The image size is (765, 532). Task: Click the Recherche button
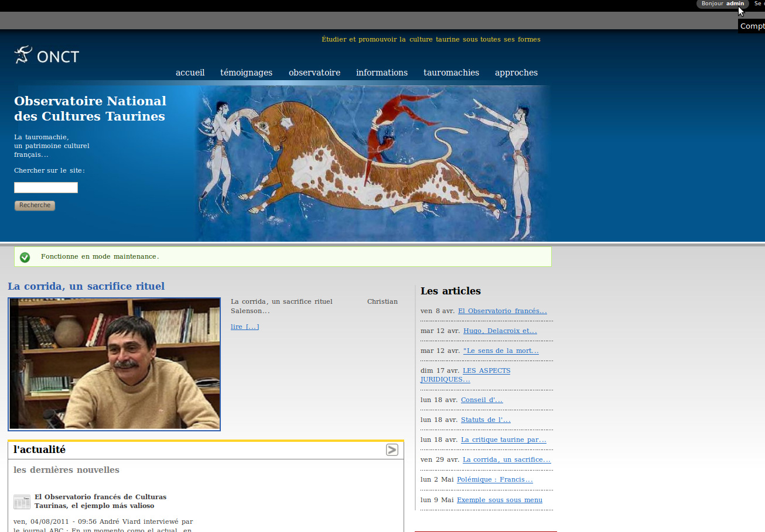click(x=35, y=205)
